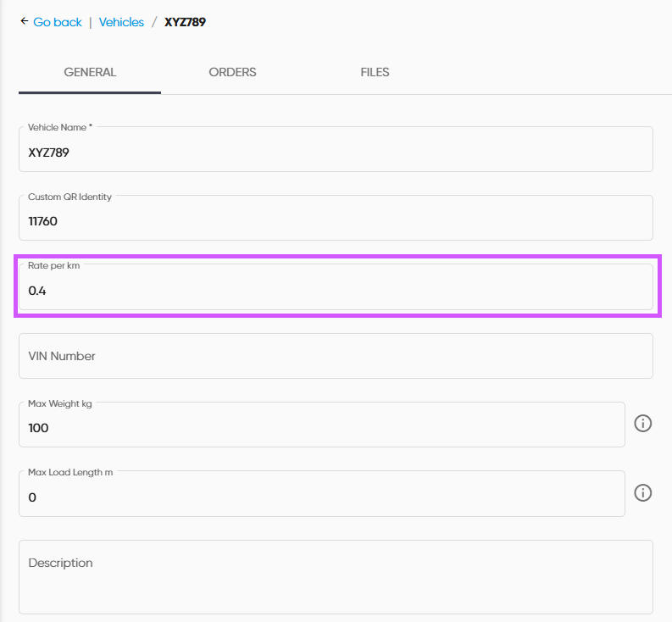Focus the Max Weight kg input
The image size is (672, 622).
coord(322,428)
